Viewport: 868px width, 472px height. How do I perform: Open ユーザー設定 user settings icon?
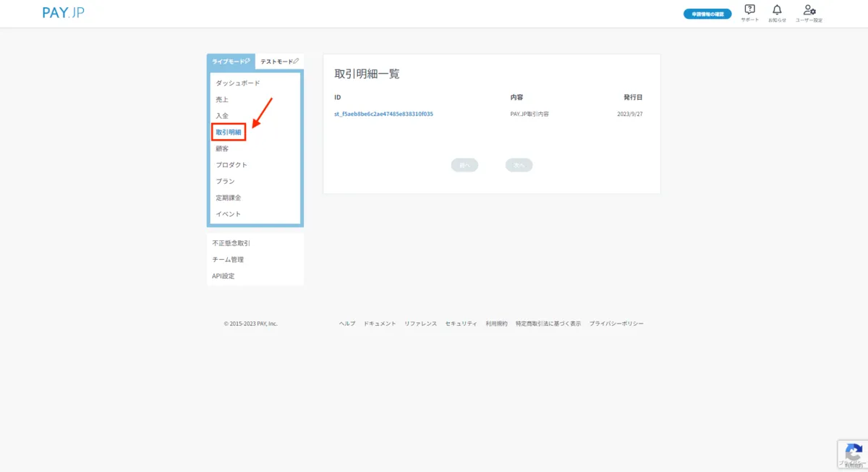pyautogui.click(x=809, y=13)
